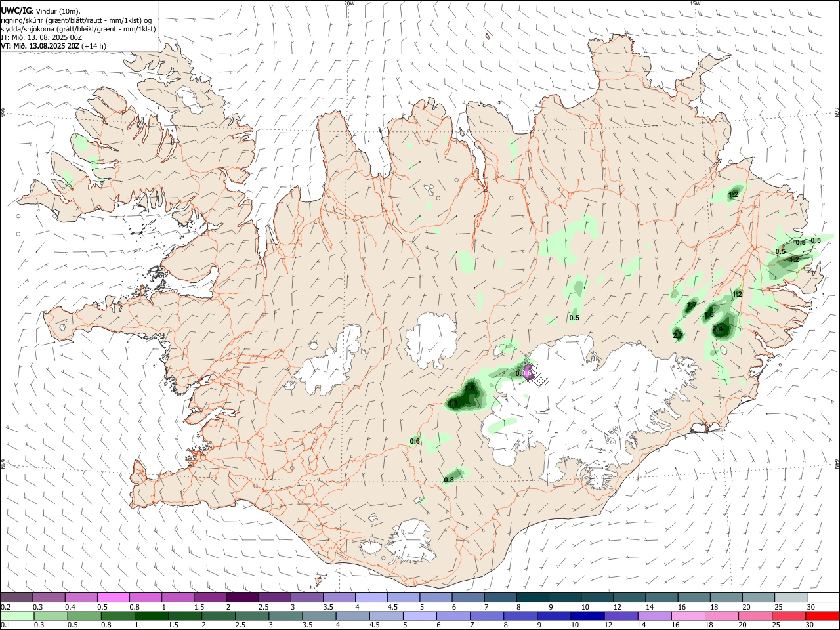Pick the light purple bottom-row swatch at 14
Image resolution: width=840 pixels, height=630 pixels.
[654, 616]
